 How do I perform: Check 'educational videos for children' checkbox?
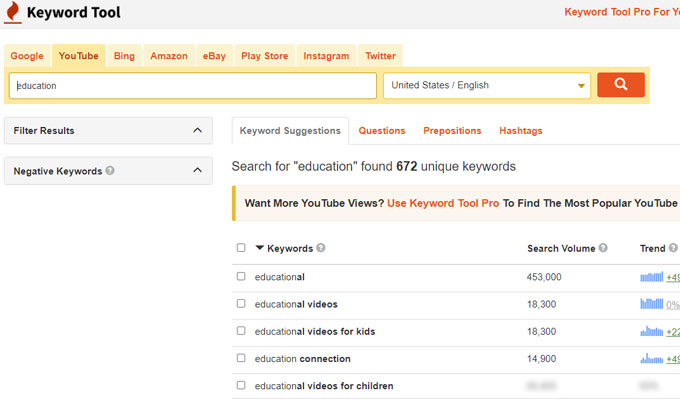241,385
